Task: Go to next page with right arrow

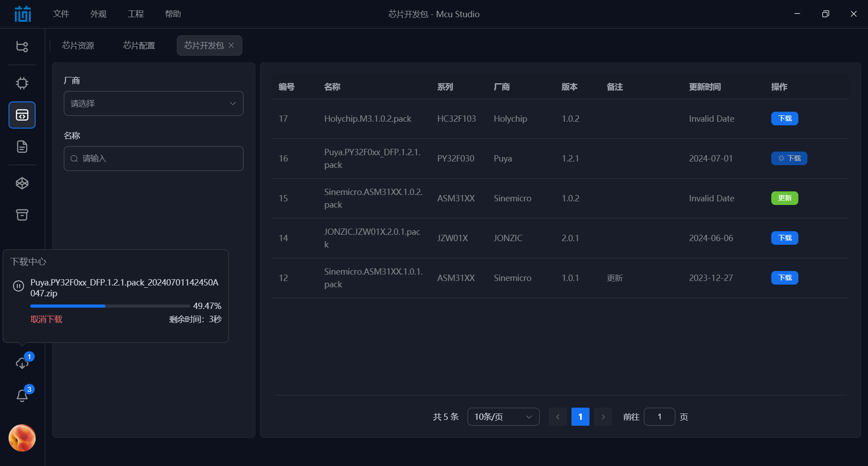Action: pos(603,417)
